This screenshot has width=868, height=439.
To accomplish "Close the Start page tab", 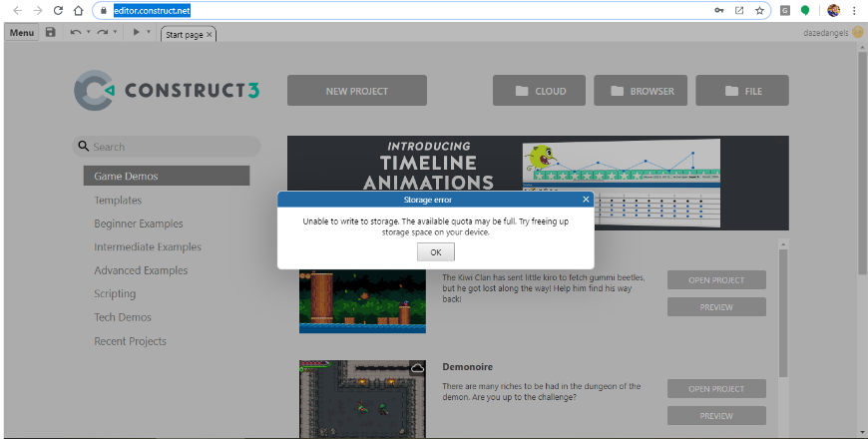I will (210, 34).
